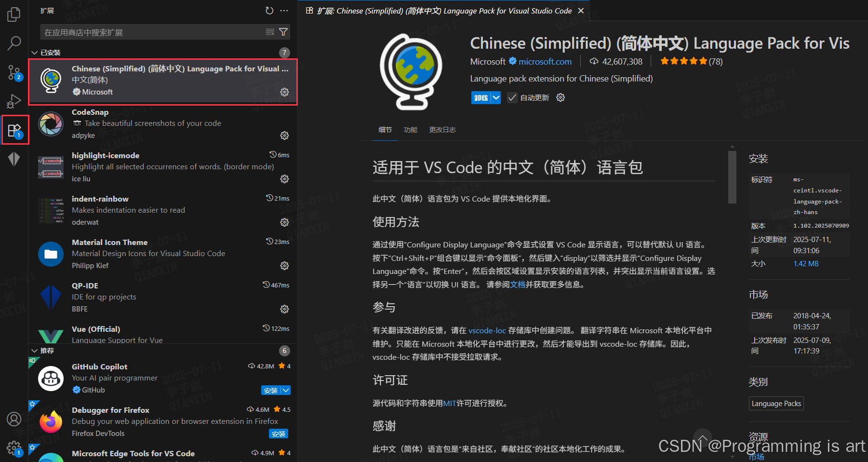Open the 文档 documentation link
Image resolution: width=868 pixels, height=462 pixels.
[x=518, y=285]
